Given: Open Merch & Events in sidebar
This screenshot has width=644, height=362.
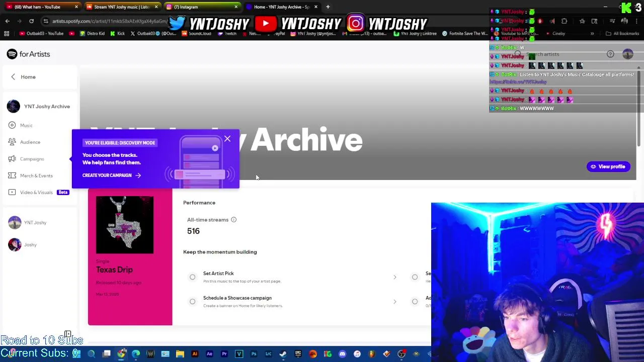Looking at the screenshot, I should [36, 175].
